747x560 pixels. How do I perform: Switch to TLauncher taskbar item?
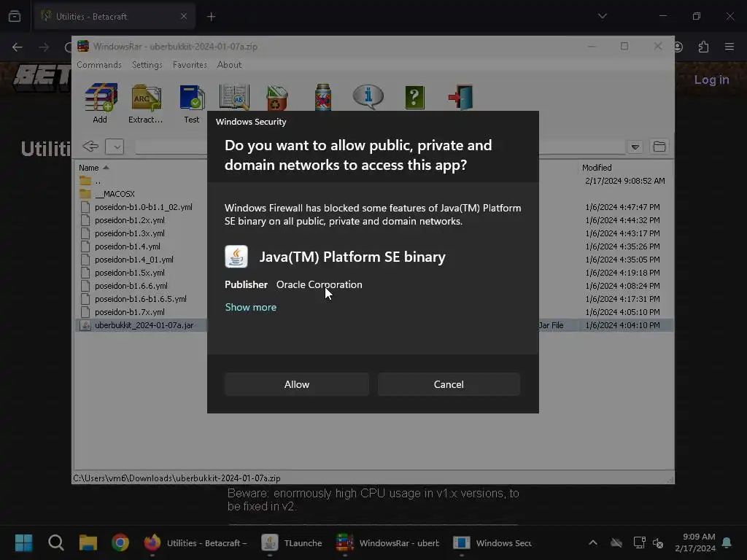(x=292, y=542)
